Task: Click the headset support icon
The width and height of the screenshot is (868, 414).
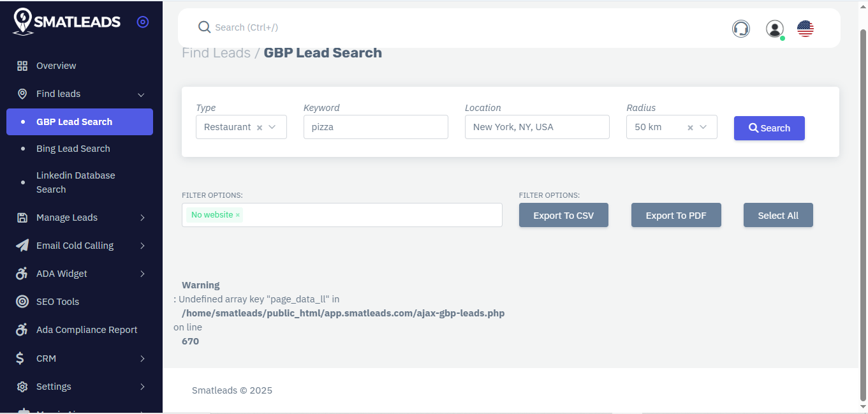Action: click(740, 29)
